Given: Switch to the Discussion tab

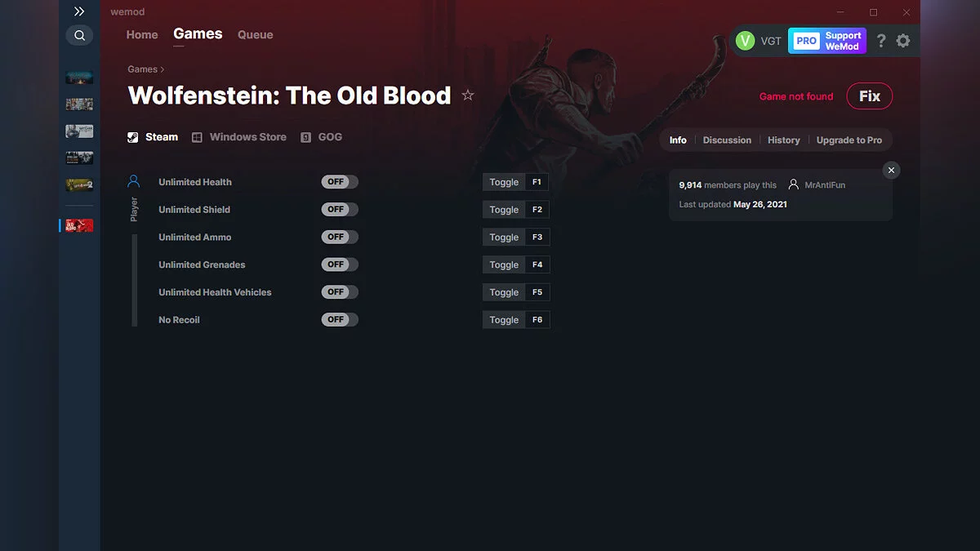Looking at the screenshot, I should pos(727,140).
